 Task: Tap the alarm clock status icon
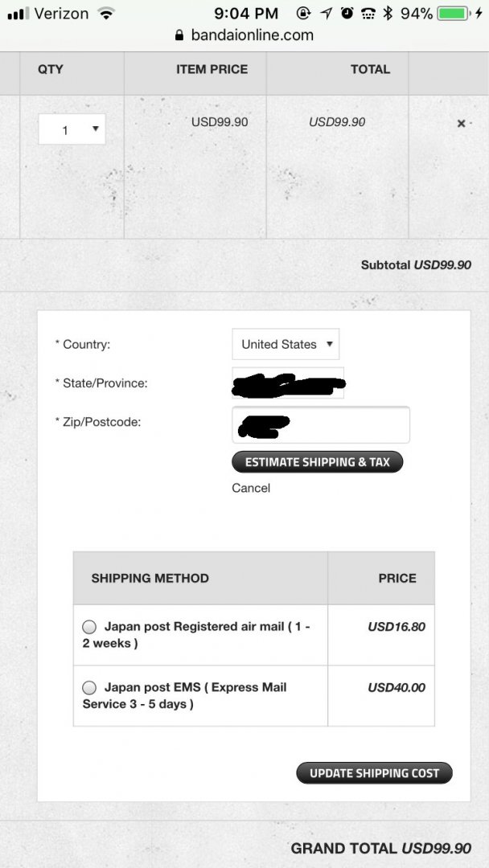(347, 14)
